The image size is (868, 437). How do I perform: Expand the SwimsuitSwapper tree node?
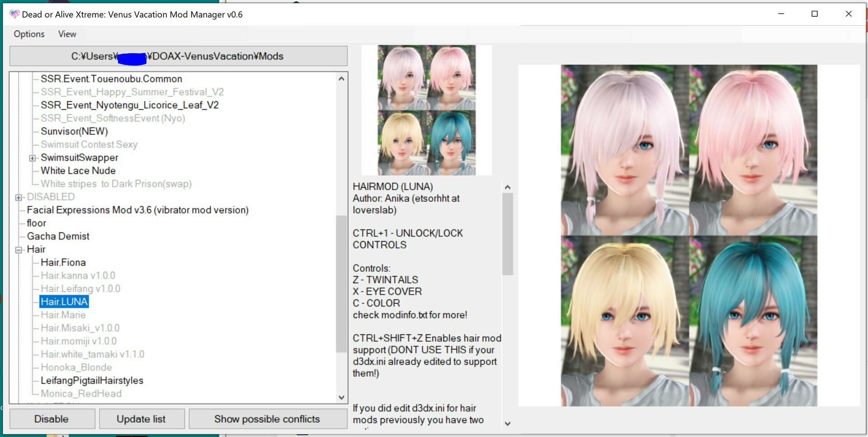pos(32,158)
